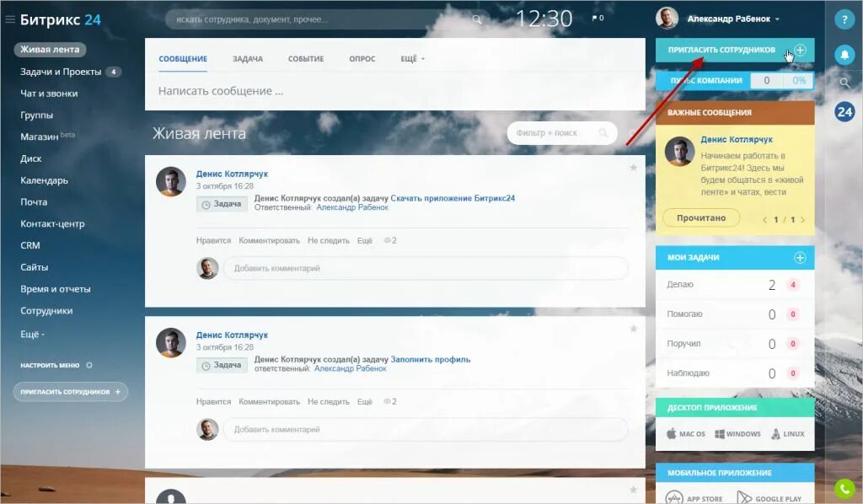Download the Linux desktop app
Screen dimensions: 863x504
pyautogui.click(x=788, y=433)
